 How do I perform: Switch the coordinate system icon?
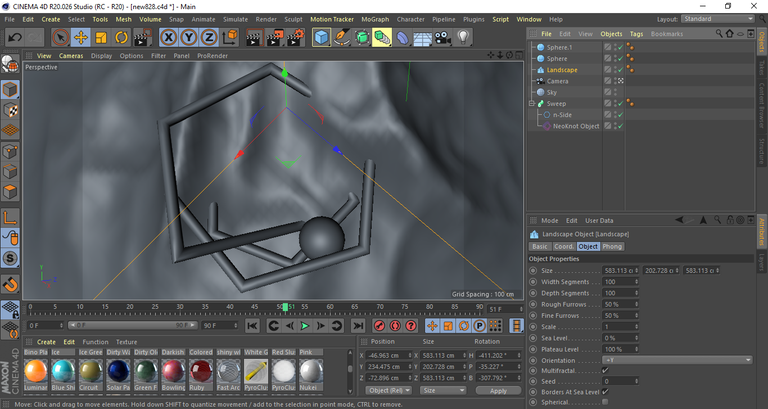(x=230, y=37)
